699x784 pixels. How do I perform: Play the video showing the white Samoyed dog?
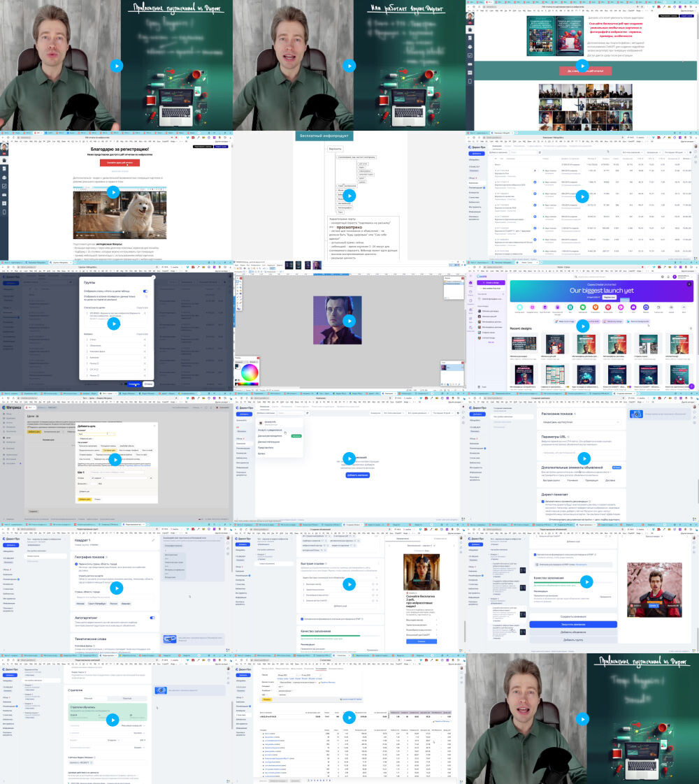coord(113,192)
